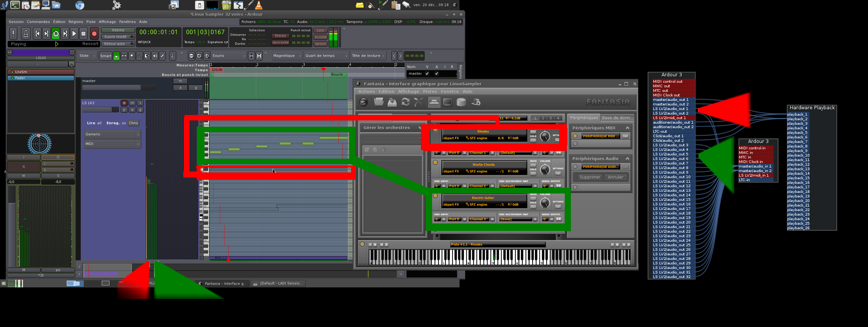Toggle power on Wurlie Chords channel
The image size is (868, 327).
pos(435,163)
